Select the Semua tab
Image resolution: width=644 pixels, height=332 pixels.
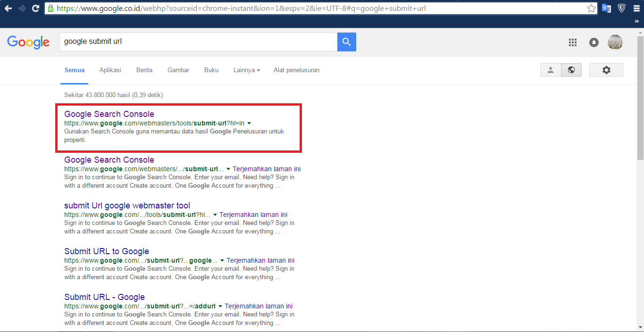coord(75,70)
